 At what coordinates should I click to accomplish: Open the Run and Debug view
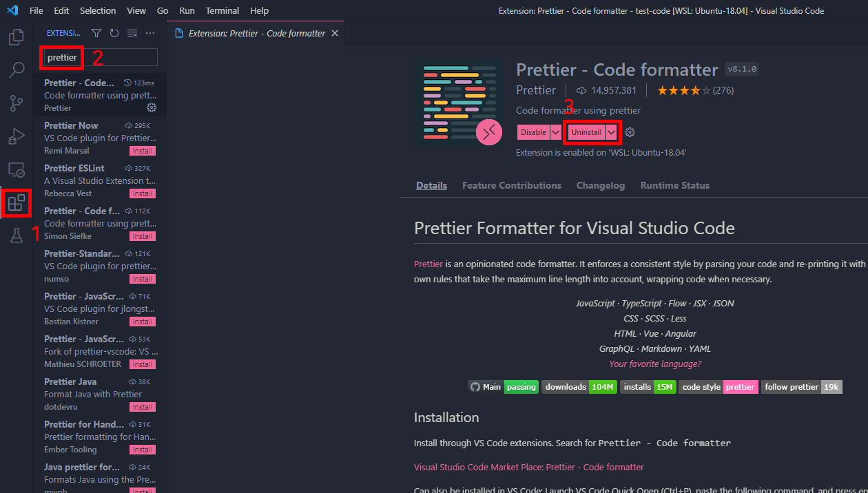coord(17,136)
